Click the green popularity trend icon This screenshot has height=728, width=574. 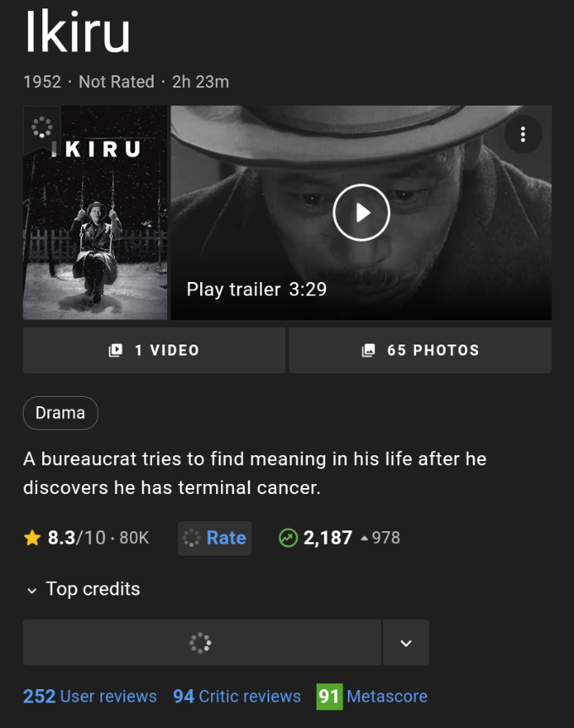[x=288, y=538]
